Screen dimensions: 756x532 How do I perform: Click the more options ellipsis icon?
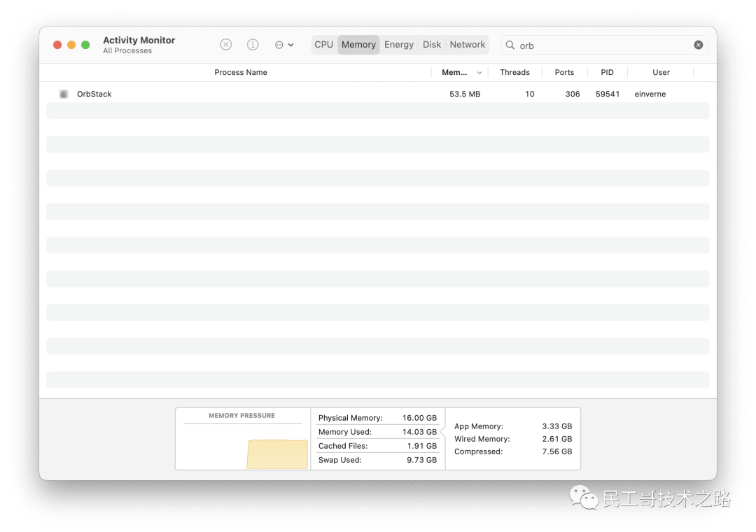point(280,44)
